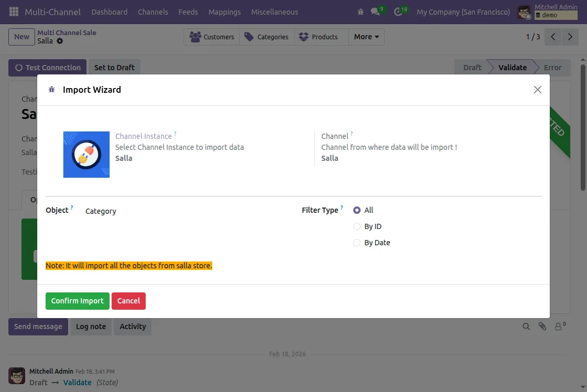The image size is (587, 392).
Task: Select the By ID filter type radio
Action: coord(357,226)
